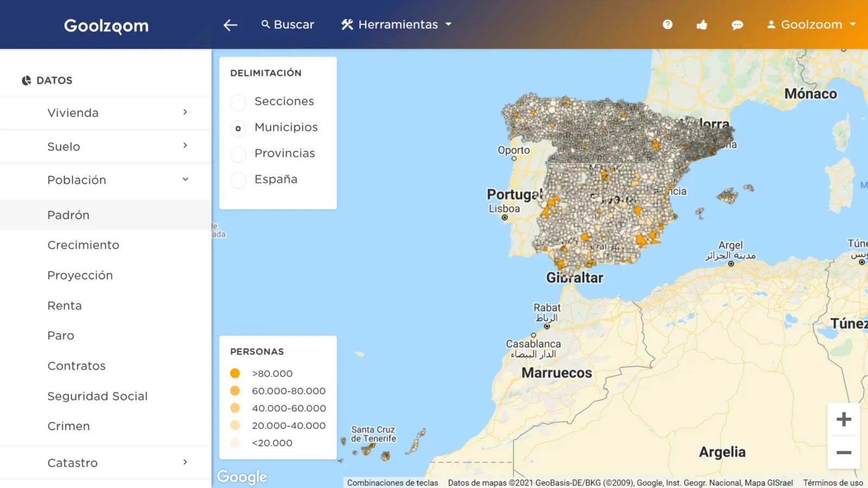
Task: Click the thumbs up icon
Action: [702, 24]
